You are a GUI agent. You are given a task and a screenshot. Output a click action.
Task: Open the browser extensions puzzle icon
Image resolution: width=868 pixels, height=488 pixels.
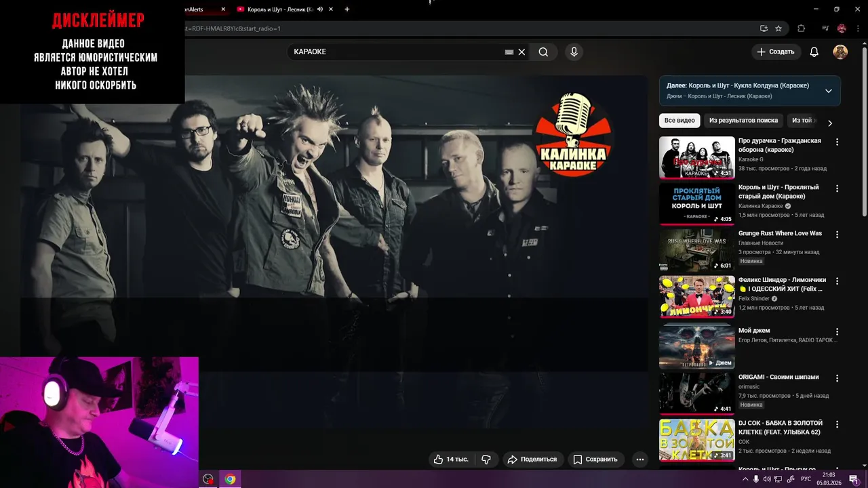click(801, 28)
